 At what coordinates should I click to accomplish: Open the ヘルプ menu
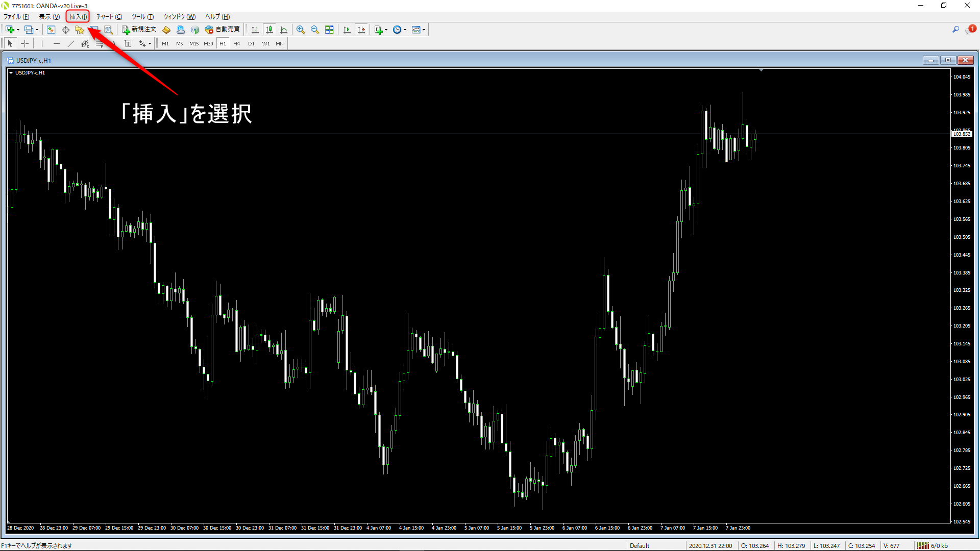pos(217,17)
